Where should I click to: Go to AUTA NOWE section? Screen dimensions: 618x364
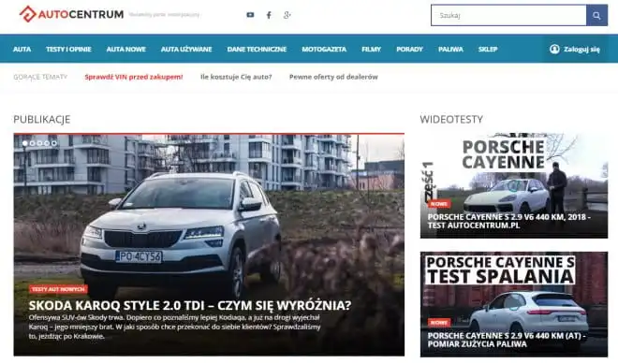click(x=126, y=50)
